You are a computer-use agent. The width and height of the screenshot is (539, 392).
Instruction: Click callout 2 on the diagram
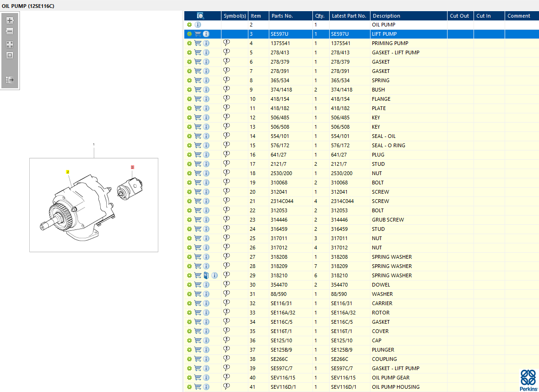click(68, 172)
